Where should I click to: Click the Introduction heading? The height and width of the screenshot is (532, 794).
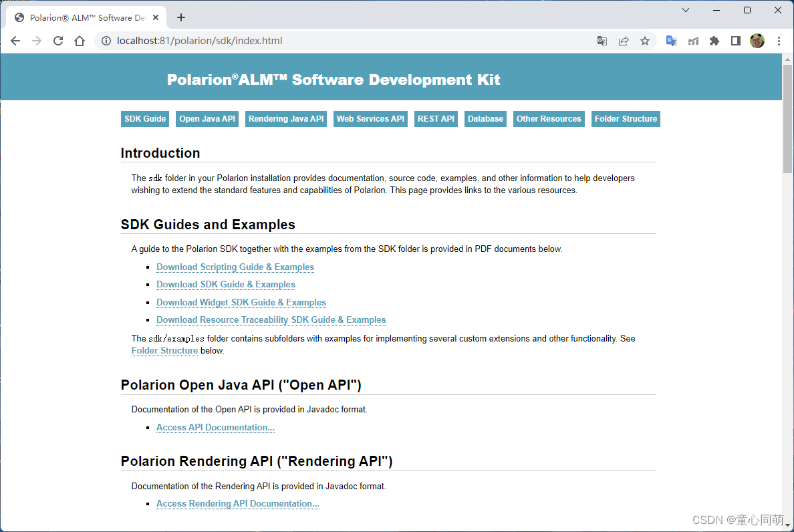[x=160, y=153]
